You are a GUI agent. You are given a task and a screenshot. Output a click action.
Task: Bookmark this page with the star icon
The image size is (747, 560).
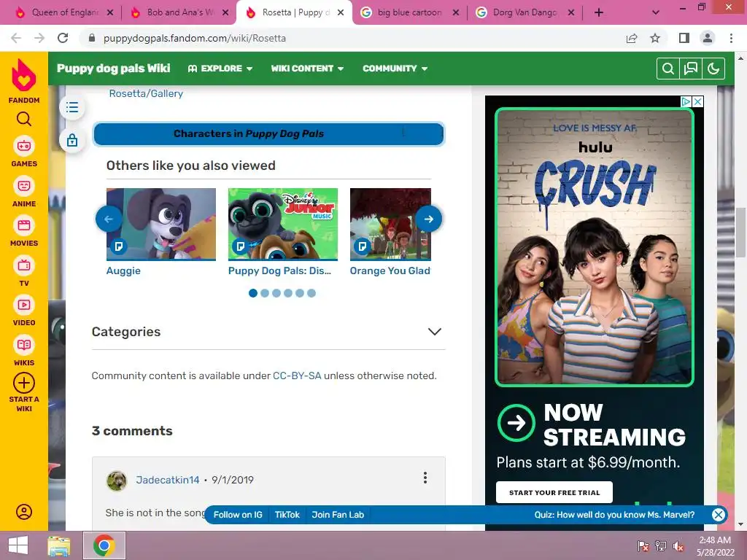[x=655, y=38]
